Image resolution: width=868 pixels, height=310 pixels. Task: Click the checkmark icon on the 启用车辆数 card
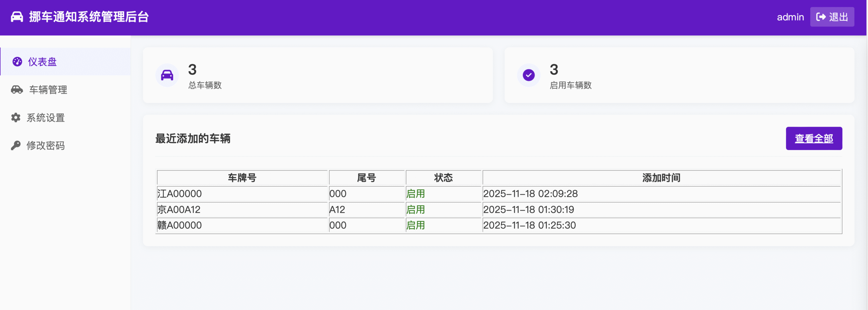[528, 75]
